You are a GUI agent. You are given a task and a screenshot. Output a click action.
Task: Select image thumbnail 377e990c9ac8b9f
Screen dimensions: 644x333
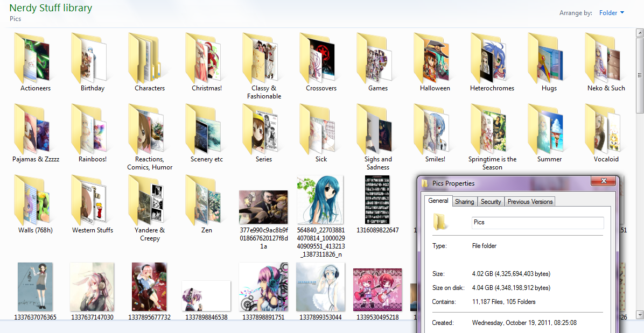tap(263, 207)
